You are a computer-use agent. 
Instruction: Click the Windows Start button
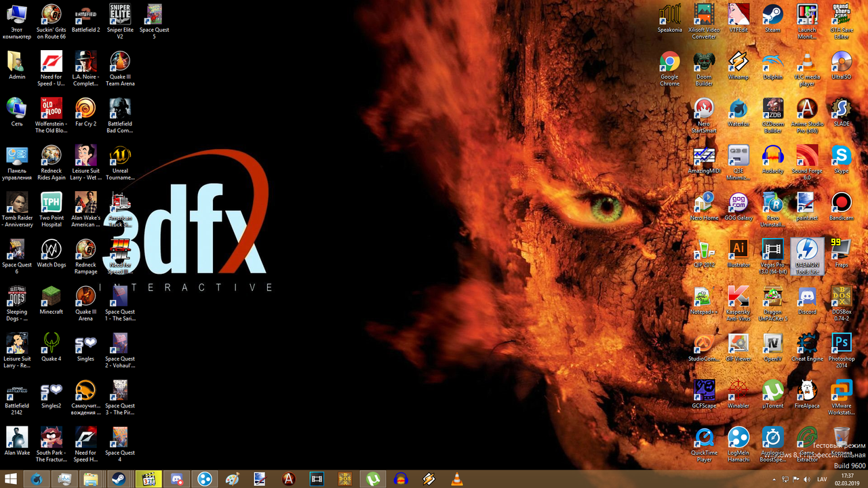click(x=12, y=479)
